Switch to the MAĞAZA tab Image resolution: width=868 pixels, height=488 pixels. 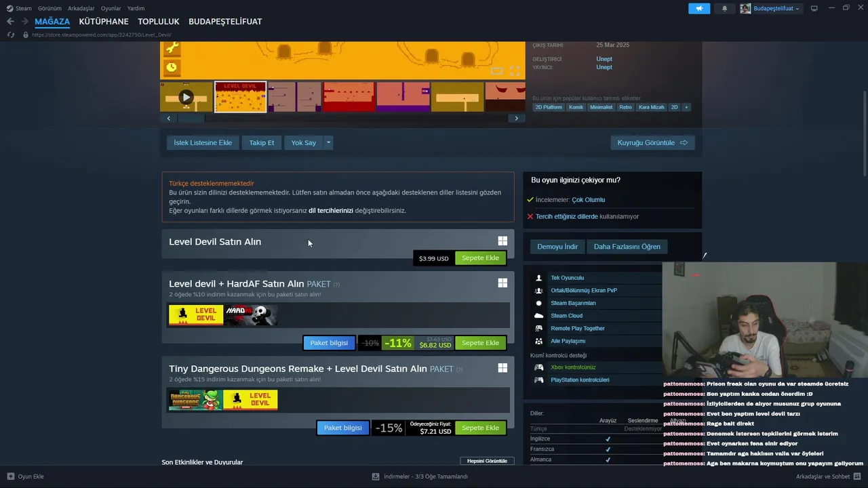coord(52,22)
